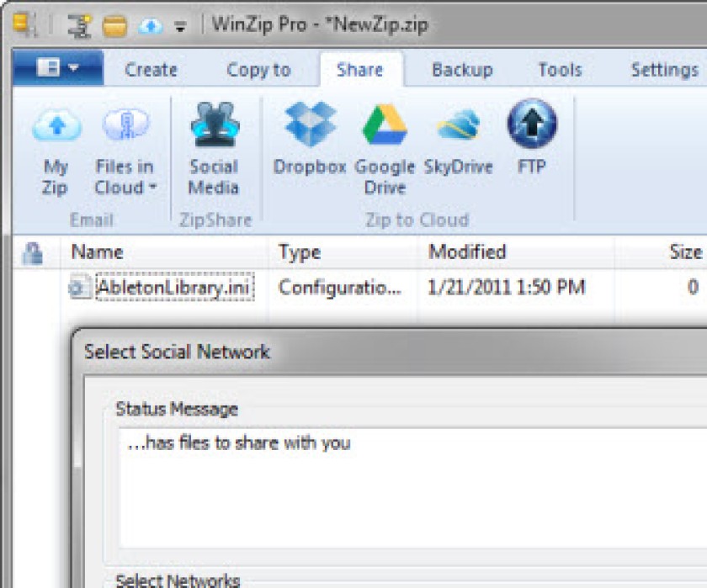Screen dimensions: 707x588
Task: Click the Configuratio... type cell
Action: (x=339, y=287)
